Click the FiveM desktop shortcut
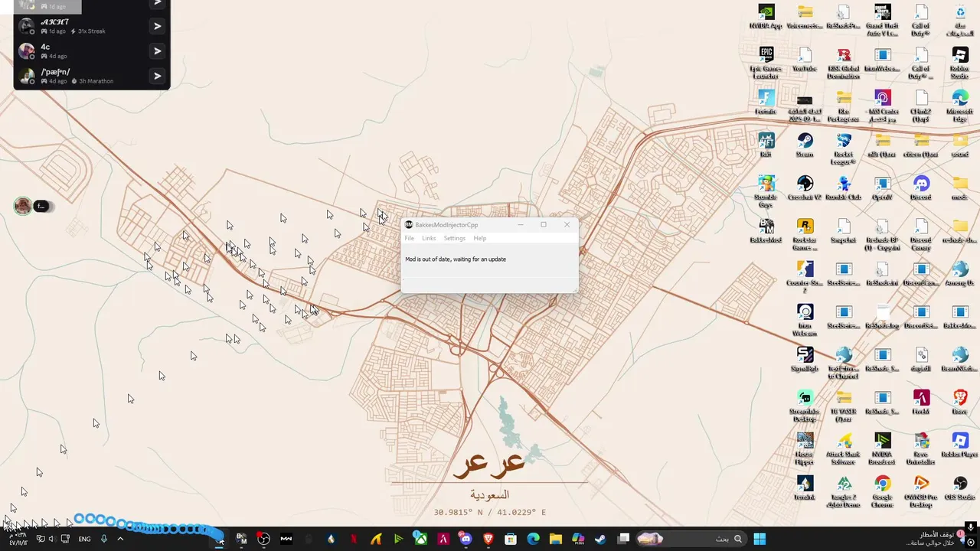 [x=921, y=403]
